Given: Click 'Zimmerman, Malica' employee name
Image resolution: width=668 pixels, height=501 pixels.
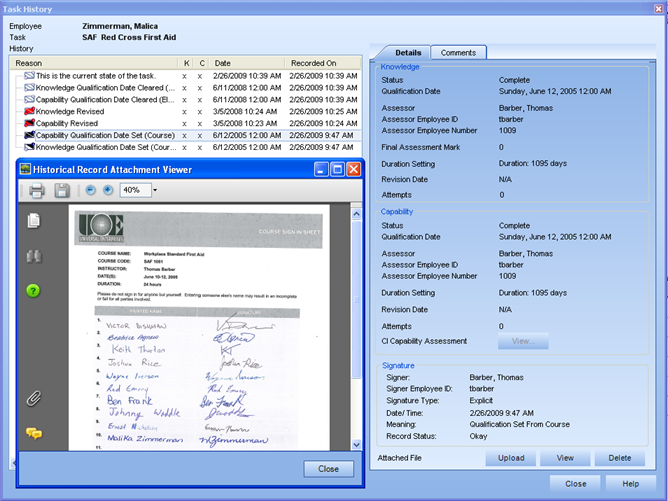Looking at the screenshot, I should coord(120,26).
